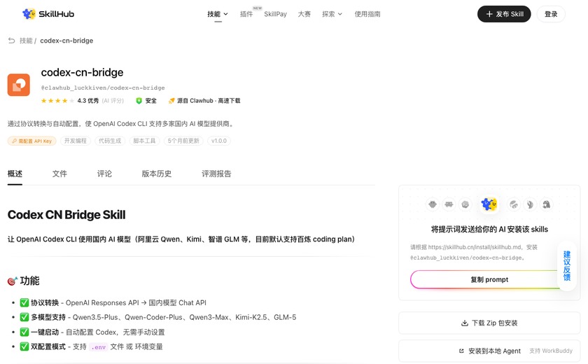The height and width of the screenshot is (364, 588).
Task: Switch to the 评论 tab
Action: 104,174
